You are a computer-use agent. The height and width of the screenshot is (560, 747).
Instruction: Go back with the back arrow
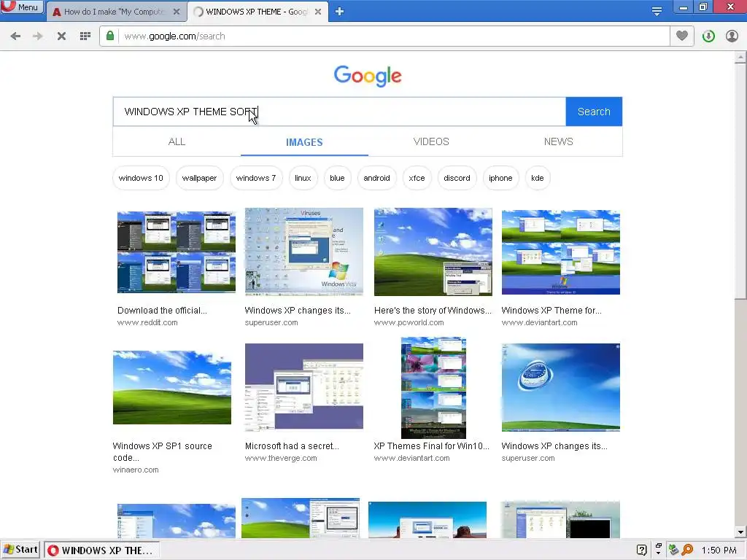click(15, 36)
